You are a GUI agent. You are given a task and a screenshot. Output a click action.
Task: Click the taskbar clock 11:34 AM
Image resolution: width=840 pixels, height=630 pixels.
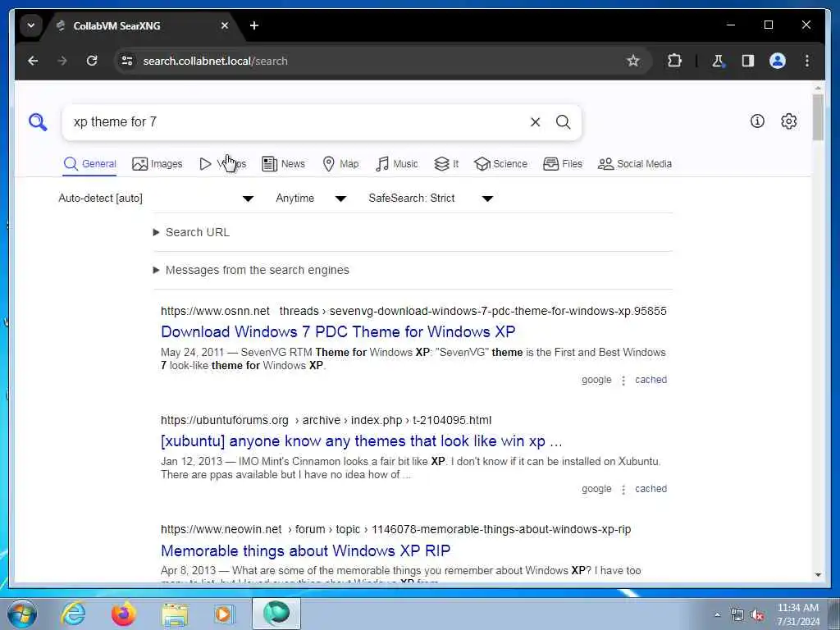797,608
